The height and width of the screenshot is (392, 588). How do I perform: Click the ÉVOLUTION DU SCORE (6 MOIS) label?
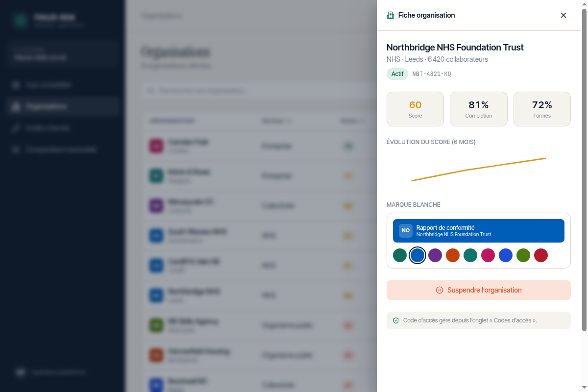pyautogui.click(x=431, y=142)
